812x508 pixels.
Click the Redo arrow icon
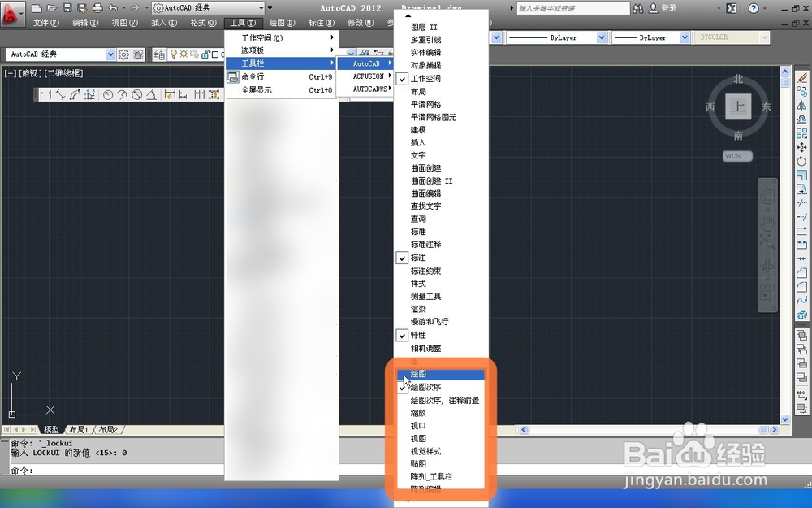[x=135, y=8]
